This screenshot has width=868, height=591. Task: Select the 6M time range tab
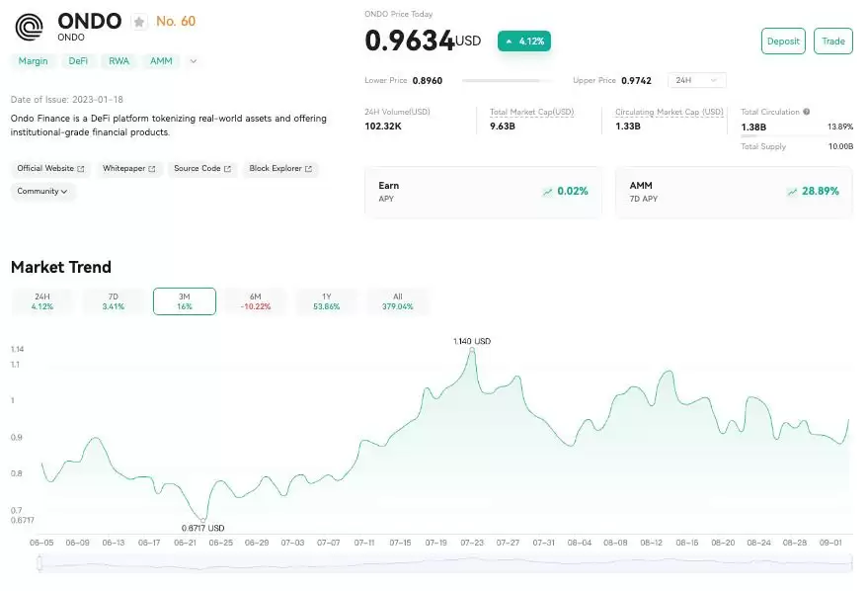pos(255,300)
